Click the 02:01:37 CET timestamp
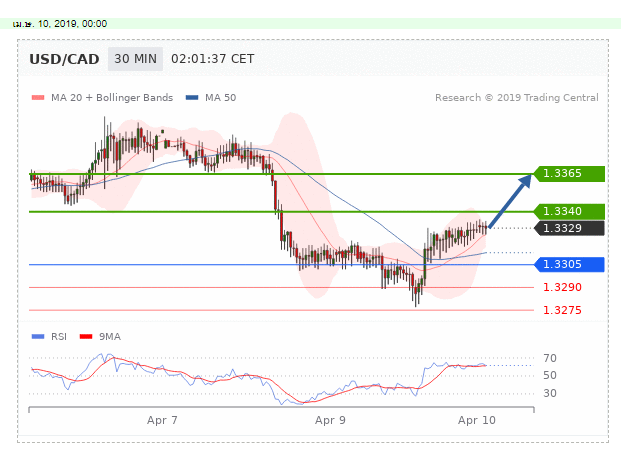Screen dimensions: 621x453 [213, 59]
